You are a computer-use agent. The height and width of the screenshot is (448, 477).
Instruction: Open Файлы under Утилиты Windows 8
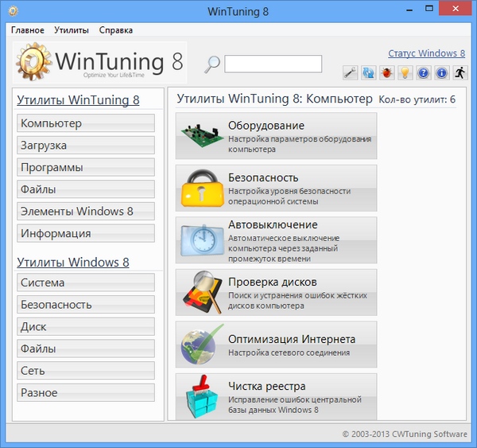click(86, 349)
